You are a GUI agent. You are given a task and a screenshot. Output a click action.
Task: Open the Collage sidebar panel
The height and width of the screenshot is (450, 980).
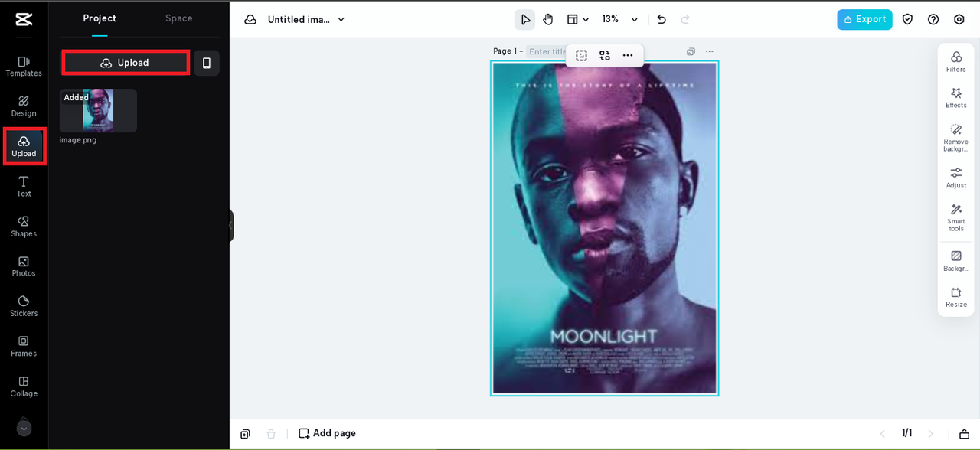click(x=24, y=386)
